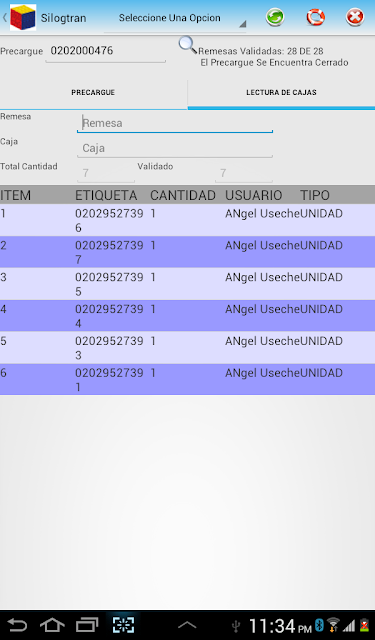Select row item 2 in table
Viewport: 375px width, 640px height.
pyautogui.click(x=187, y=252)
